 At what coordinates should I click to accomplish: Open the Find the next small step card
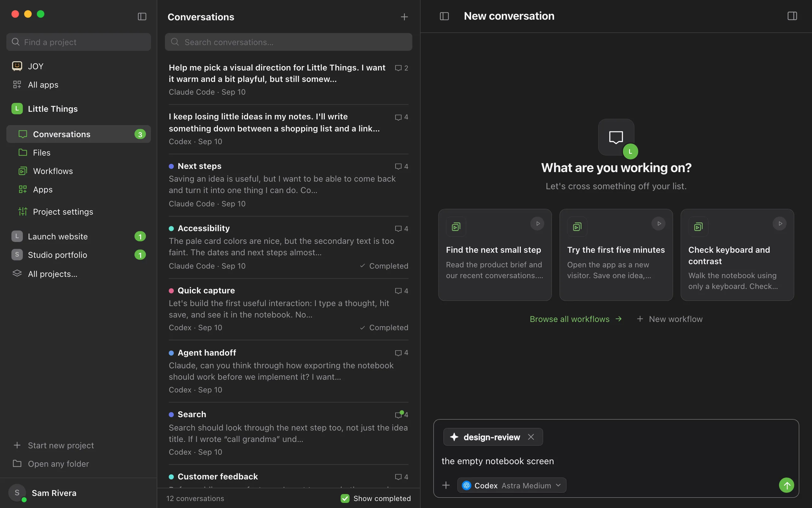click(x=495, y=255)
